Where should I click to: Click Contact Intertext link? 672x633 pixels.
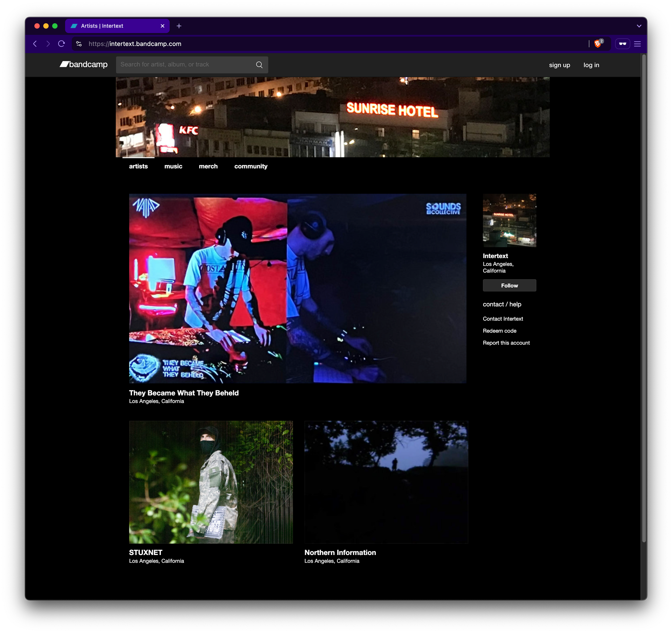[x=503, y=319]
